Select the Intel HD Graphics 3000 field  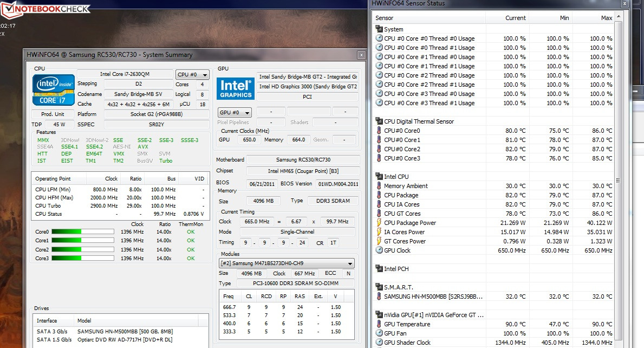pyautogui.click(x=308, y=86)
